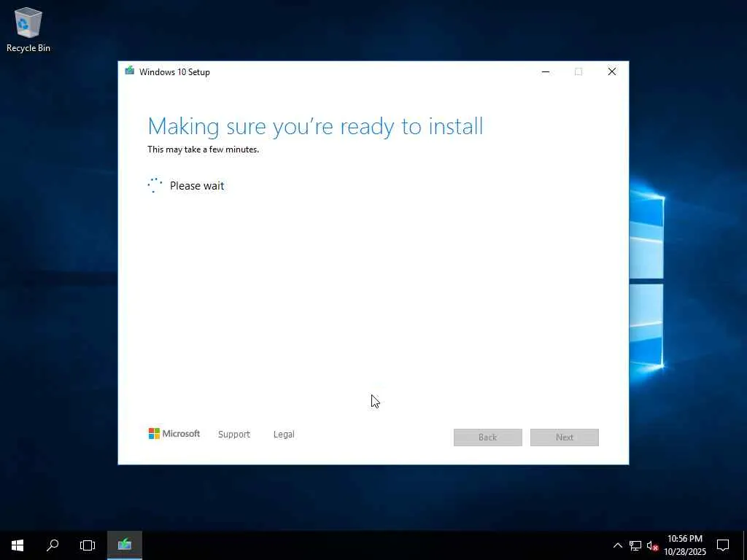
Task: Click the muted volume tray icon
Action: click(652, 545)
